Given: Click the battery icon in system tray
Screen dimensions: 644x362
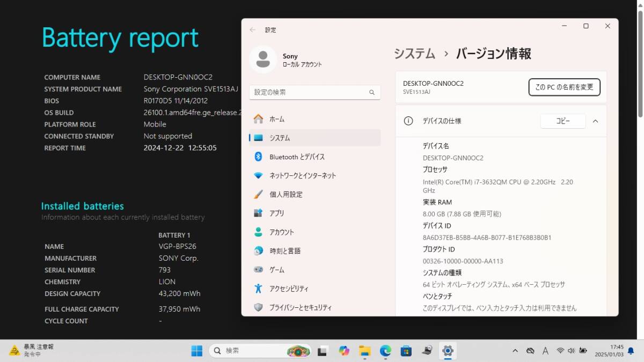Looking at the screenshot, I should tap(583, 351).
